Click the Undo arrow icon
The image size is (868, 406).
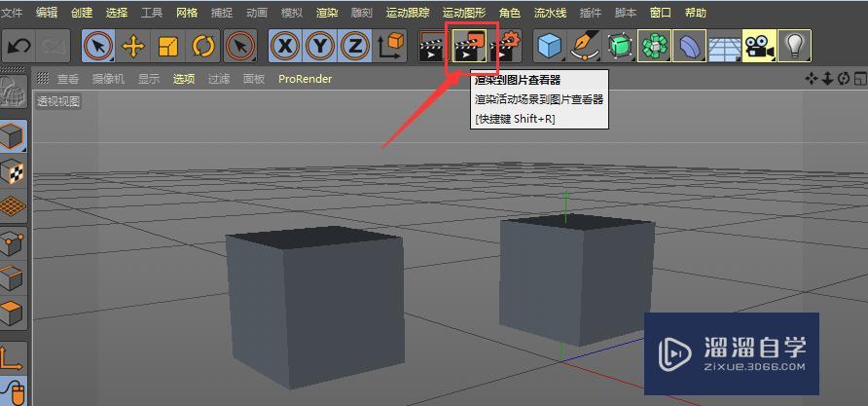click(x=19, y=46)
